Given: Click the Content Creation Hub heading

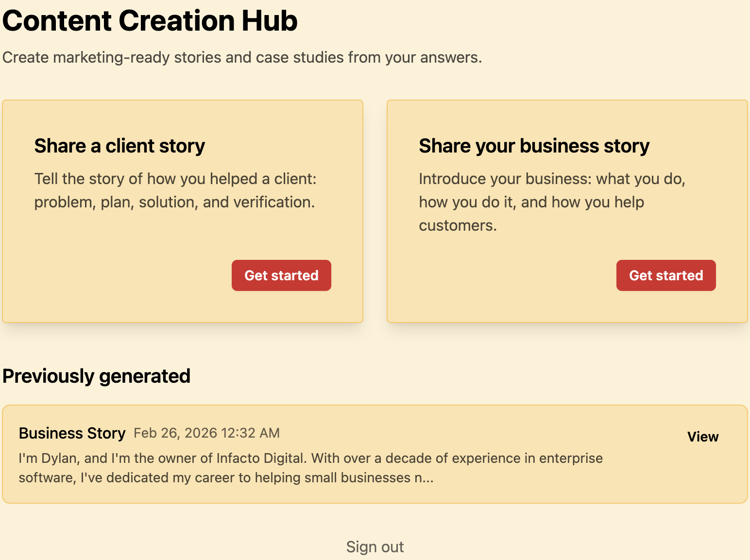Looking at the screenshot, I should point(150,20).
